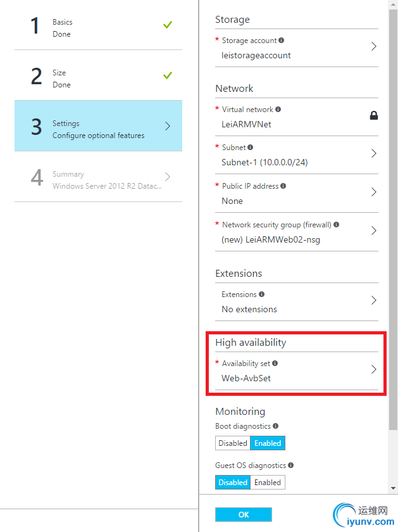Select Enabled for Boot diagnostics
Viewport: 398px width, 532px height.
coord(268,443)
